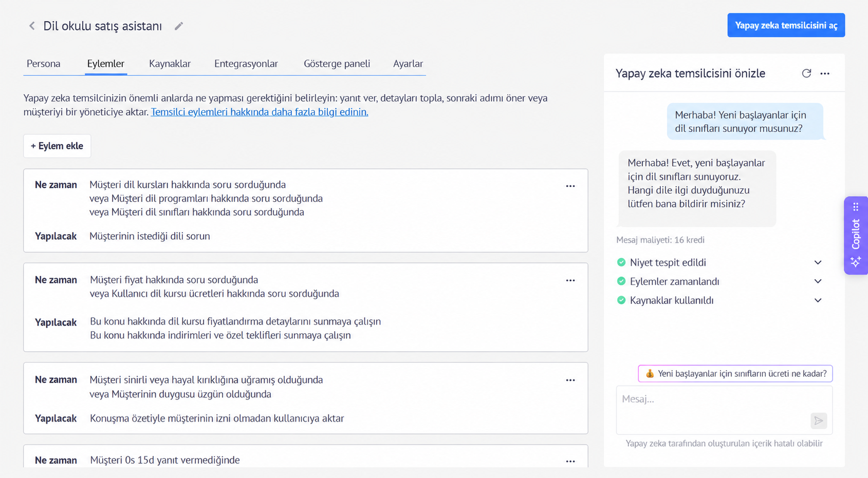Go back using the left chevron arrow

pyautogui.click(x=32, y=26)
